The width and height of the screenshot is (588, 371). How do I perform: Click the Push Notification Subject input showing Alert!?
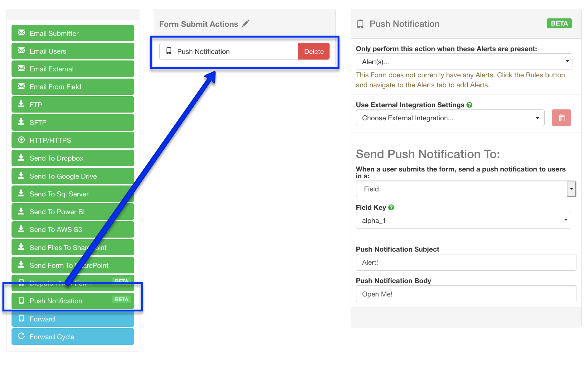click(466, 262)
